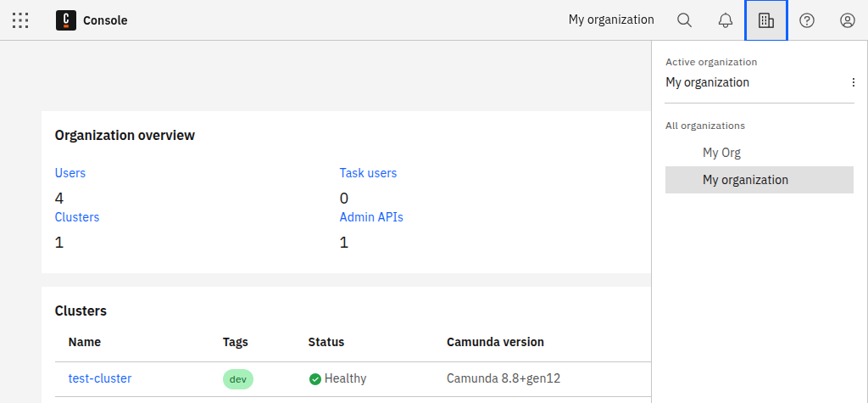This screenshot has width=868, height=403.
Task: Open the help question mark icon
Action: pyautogui.click(x=807, y=20)
